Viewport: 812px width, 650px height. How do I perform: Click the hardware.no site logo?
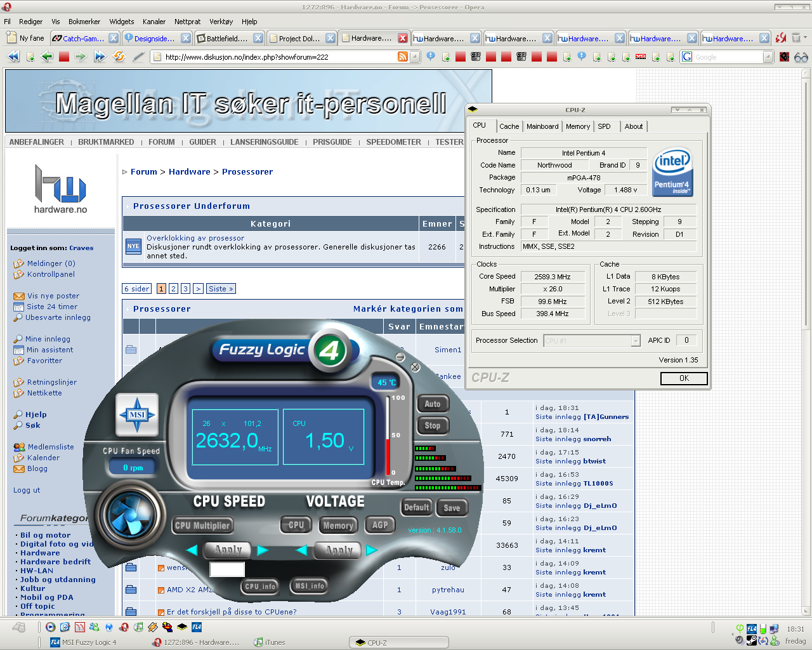[60, 189]
